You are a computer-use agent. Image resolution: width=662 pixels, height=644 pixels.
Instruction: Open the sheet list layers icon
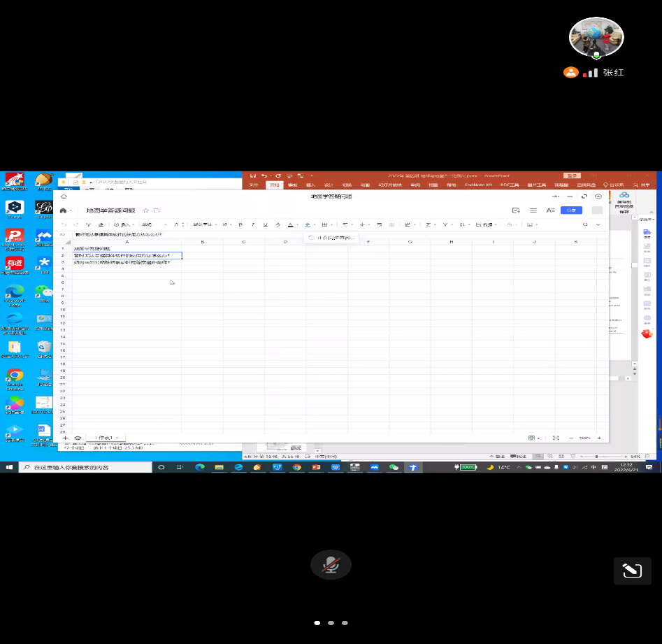78,438
